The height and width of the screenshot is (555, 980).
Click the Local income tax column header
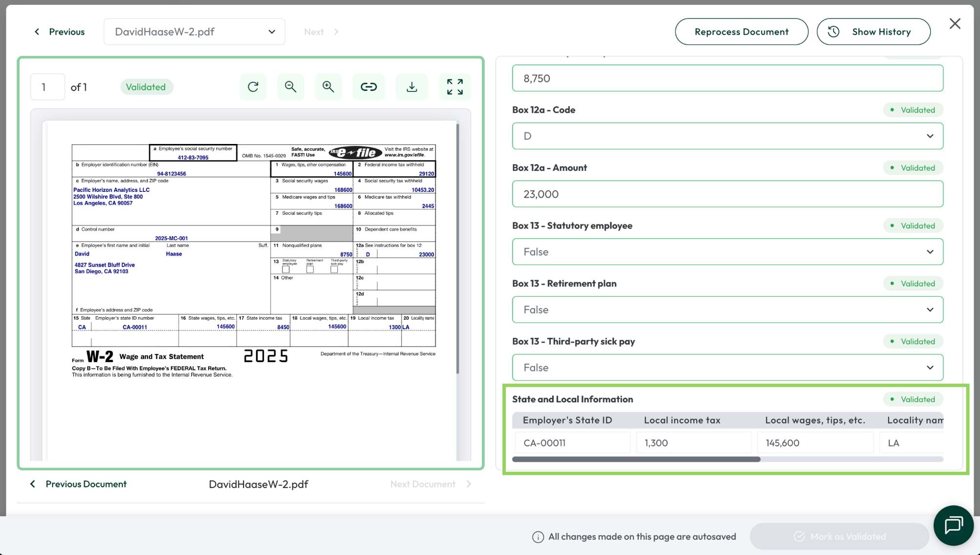[x=682, y=420]
